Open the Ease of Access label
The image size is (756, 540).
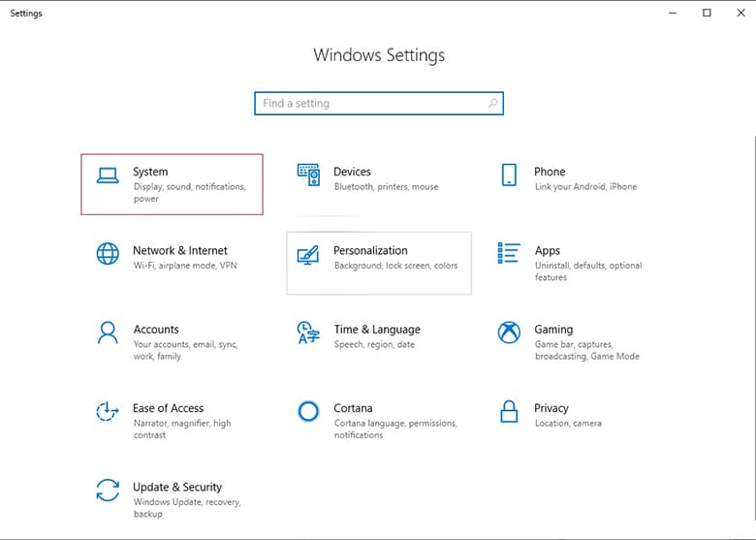point(169,408)
